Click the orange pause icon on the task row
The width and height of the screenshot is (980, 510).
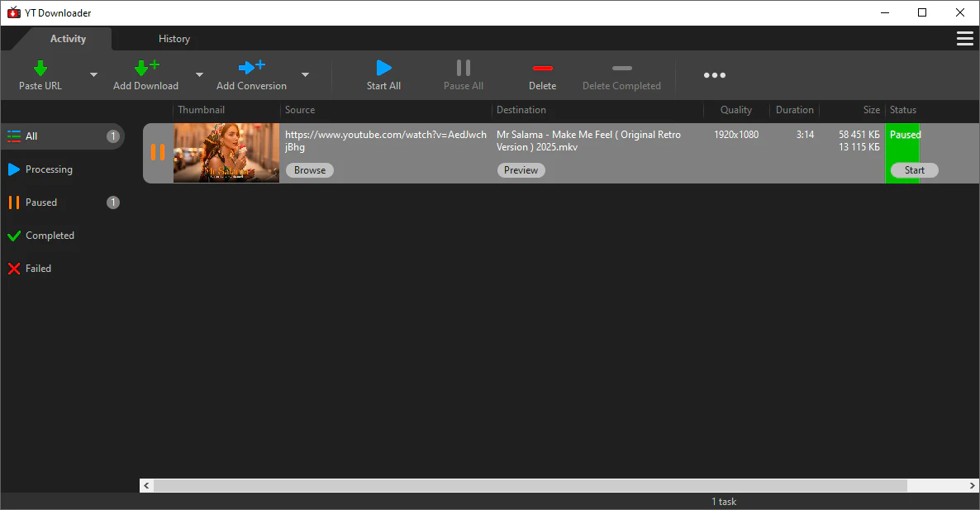click(x=157, y=152)
